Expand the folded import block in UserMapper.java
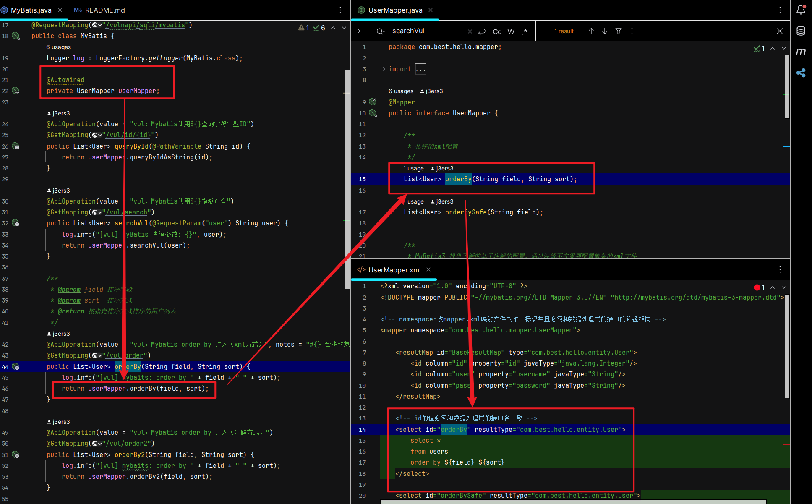Image resolution: width=812 pixels, height=504 pixels. click(x=420, y=69)
